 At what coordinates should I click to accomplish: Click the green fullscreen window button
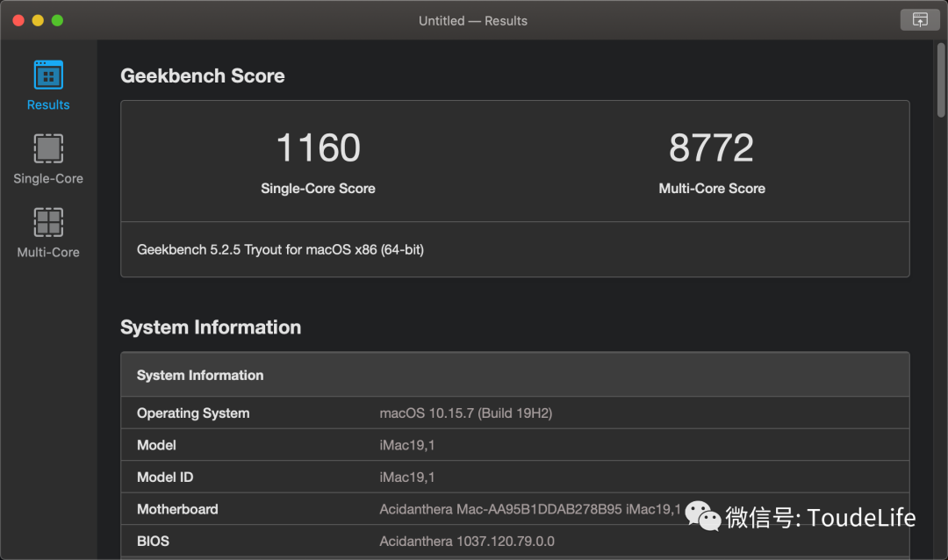click(x=57, y=20)
